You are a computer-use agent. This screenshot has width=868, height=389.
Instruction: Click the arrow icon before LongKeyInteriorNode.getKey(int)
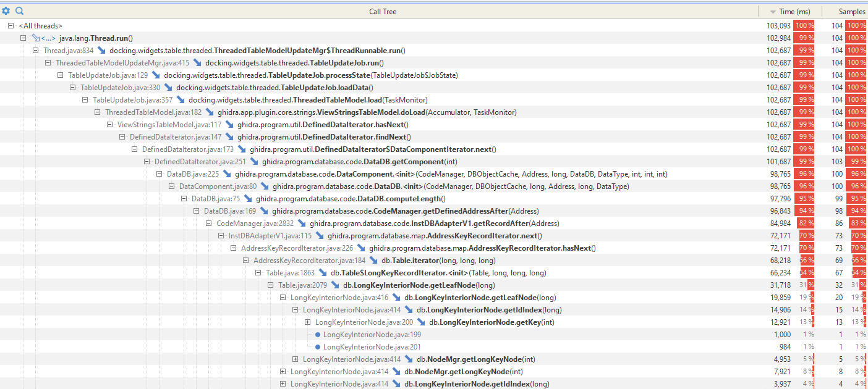pos(422,322)
